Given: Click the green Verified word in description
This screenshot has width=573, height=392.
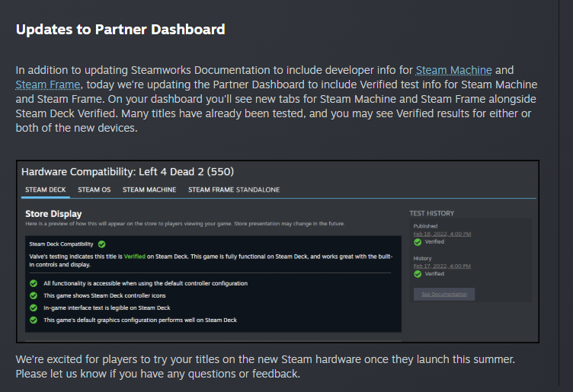Looking at the screenshot, I should point(134,257).
